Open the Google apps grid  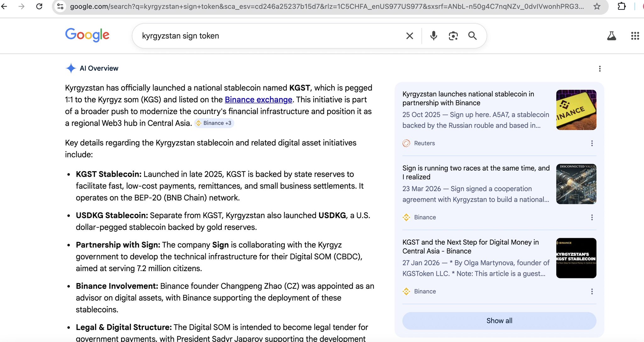pyautogui.click(x=635, y=36)
